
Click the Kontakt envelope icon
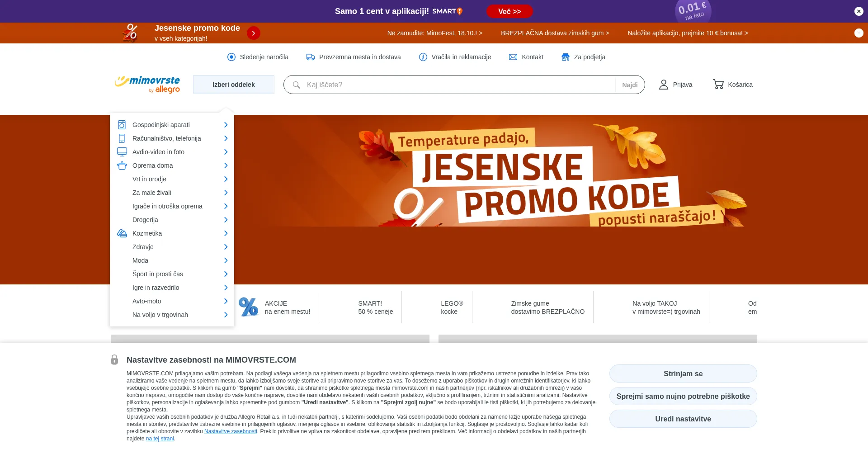pos(513,57)
